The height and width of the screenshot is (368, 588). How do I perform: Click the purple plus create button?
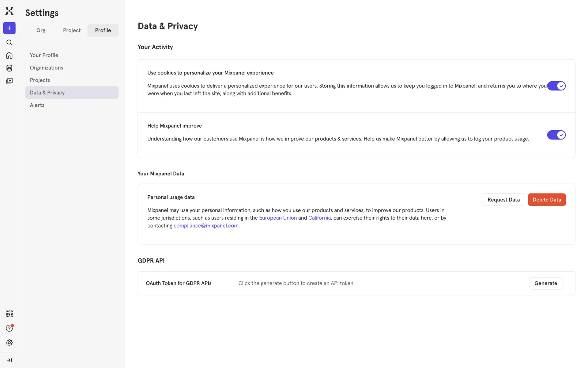point(9,28)
